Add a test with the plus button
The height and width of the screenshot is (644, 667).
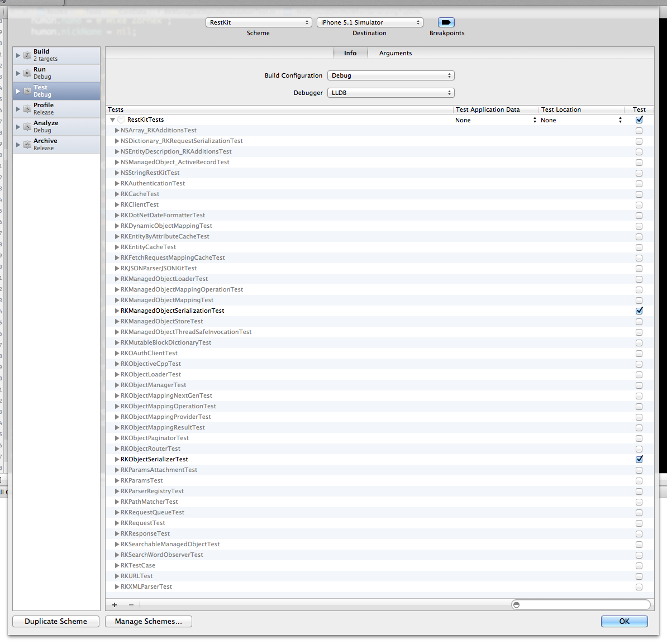(115, 605)
